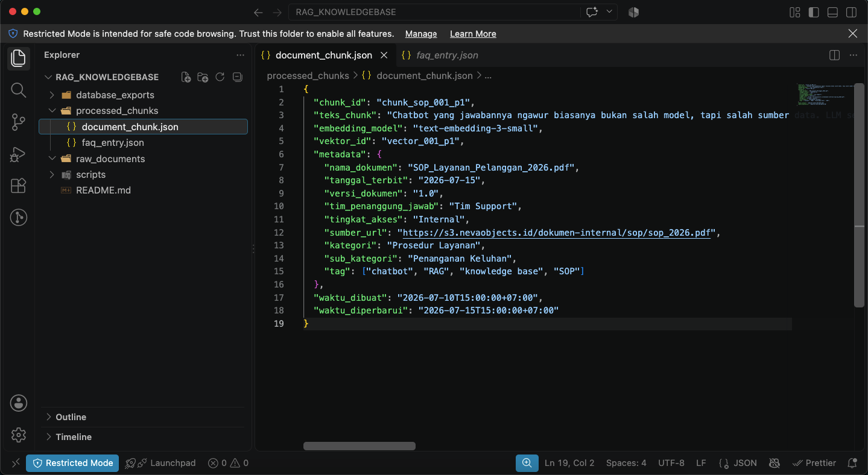Open the Manage gear icon
The height and width of the screenshot is (475, 868).
[x=18, y=435]
